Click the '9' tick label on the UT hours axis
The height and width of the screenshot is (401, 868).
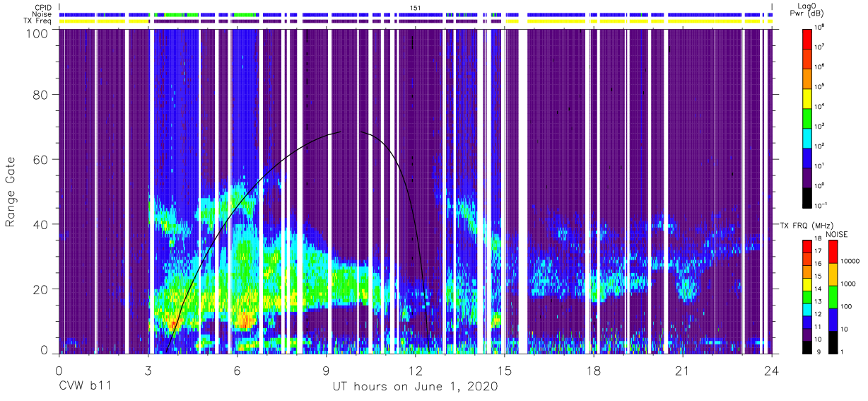tap(327, 370)
